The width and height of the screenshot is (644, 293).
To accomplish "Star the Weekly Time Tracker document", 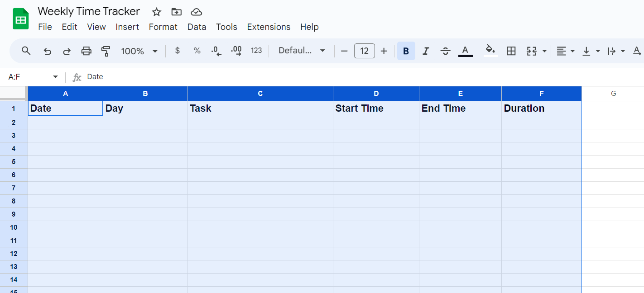I will coord(156,12).
